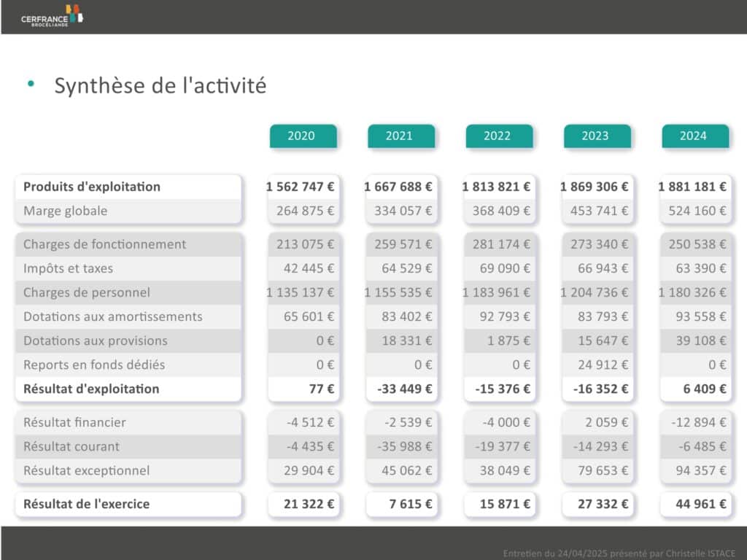The height and width of the screenshot is (560, 747).
Task: Click the 'Marge globale' row label
Action: (65, 211)
